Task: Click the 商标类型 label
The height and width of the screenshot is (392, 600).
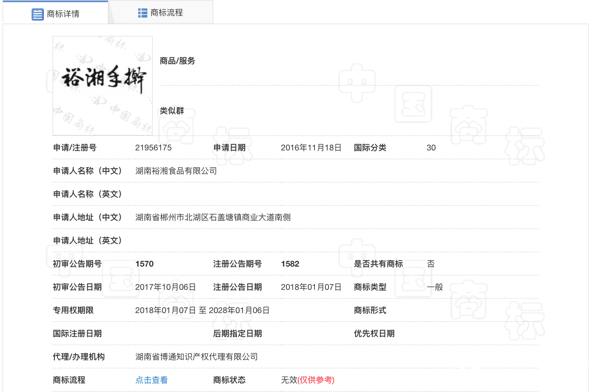Action: tap(370, 287)
